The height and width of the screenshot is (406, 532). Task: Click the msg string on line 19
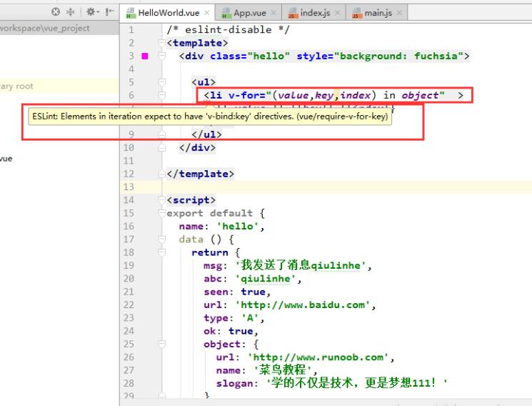coord(301,265)
